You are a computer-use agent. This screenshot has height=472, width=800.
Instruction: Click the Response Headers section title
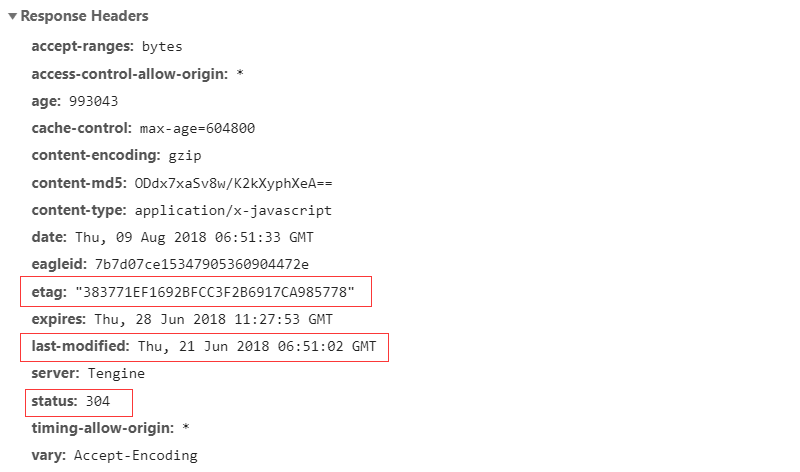(84, 16)
